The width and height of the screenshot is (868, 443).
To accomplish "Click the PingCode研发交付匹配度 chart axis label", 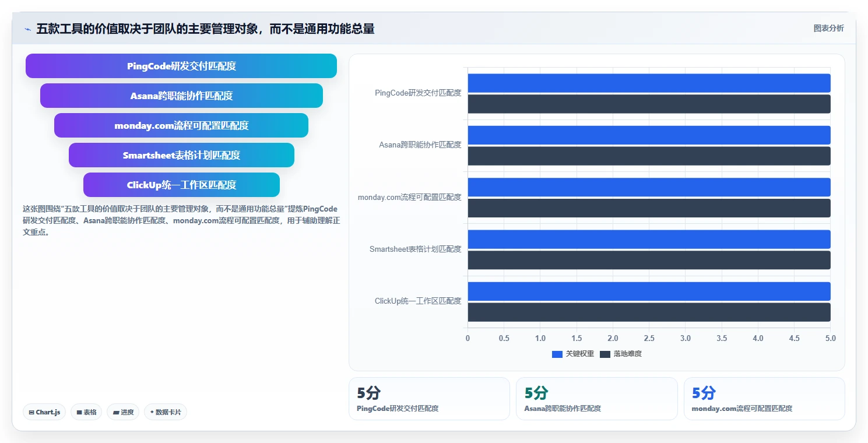I will [418, 93].
